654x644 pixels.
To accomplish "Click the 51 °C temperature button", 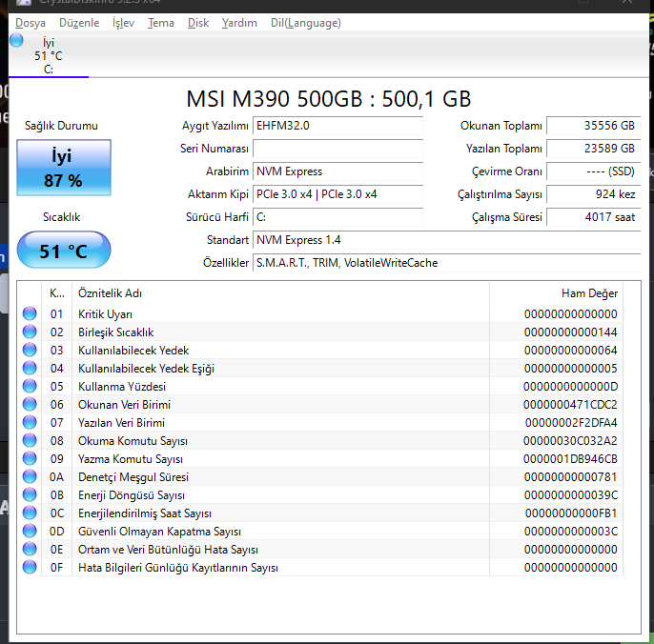I will [64, 251].
